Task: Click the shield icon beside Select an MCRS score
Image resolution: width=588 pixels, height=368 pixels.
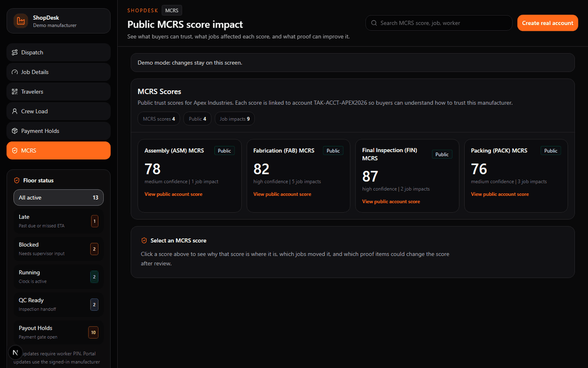Action: coord(144,240)
